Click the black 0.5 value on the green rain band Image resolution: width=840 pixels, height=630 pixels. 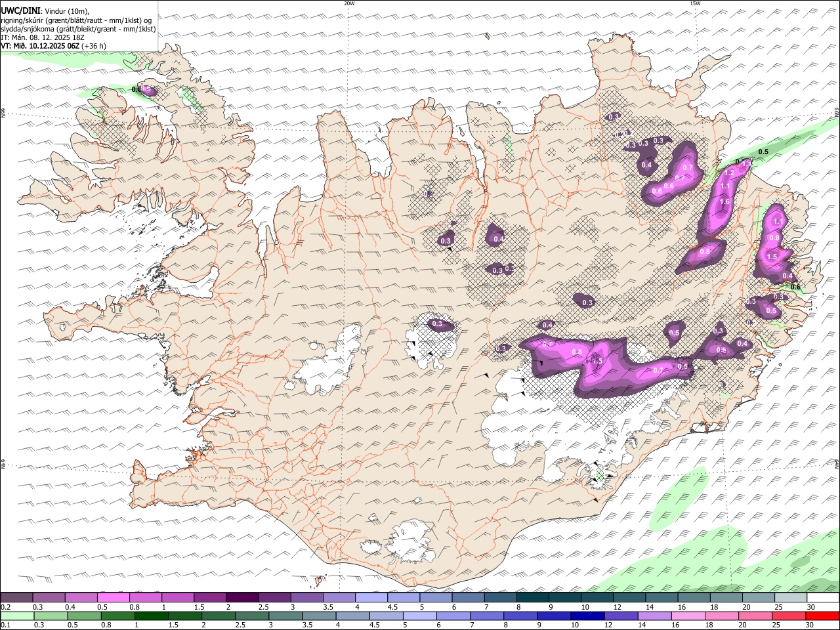coord(763,152)
